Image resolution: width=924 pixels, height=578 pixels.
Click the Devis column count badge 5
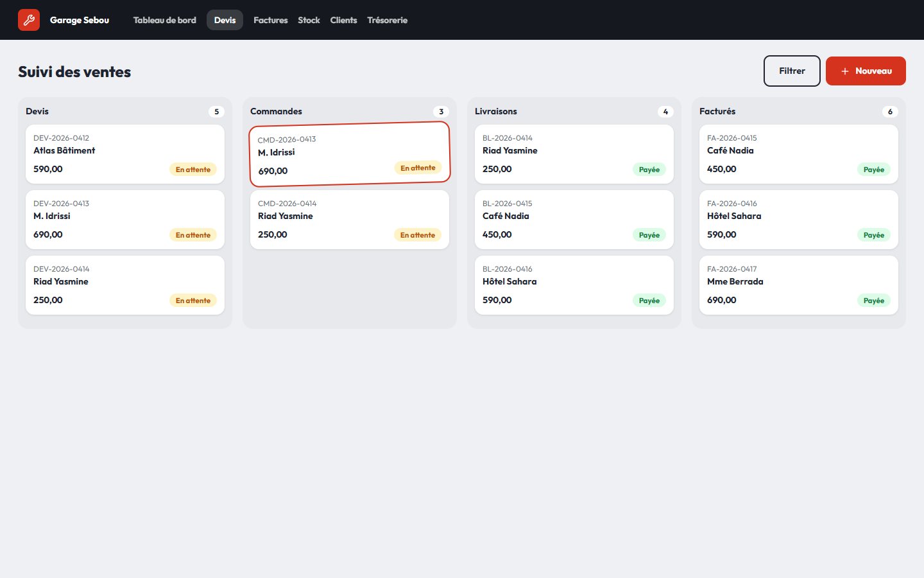point(216,112)
